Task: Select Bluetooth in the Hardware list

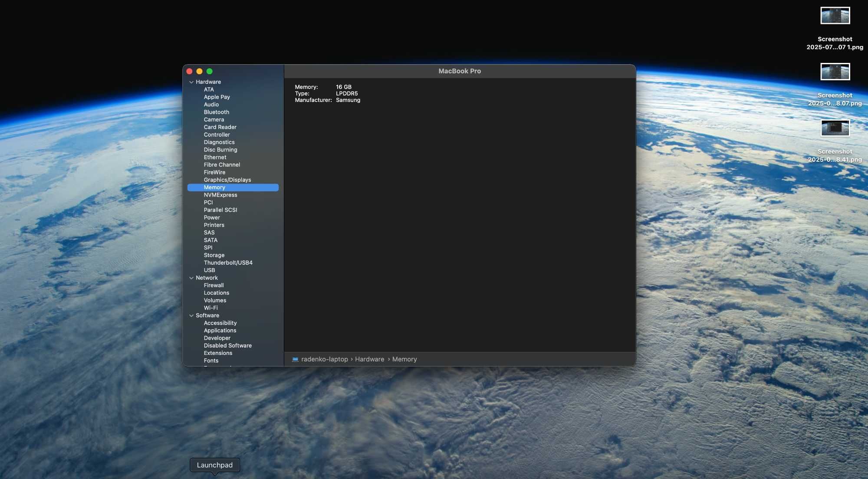Action: (x=217, y=112)
